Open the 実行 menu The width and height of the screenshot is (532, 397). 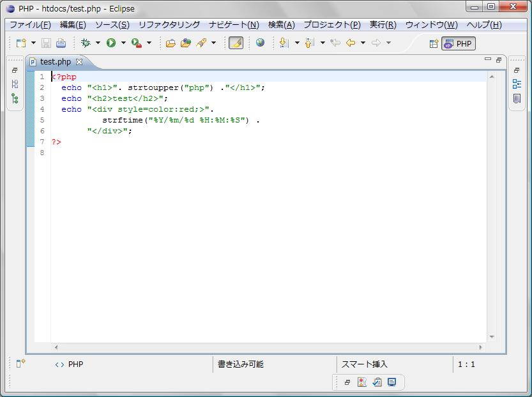383,24
